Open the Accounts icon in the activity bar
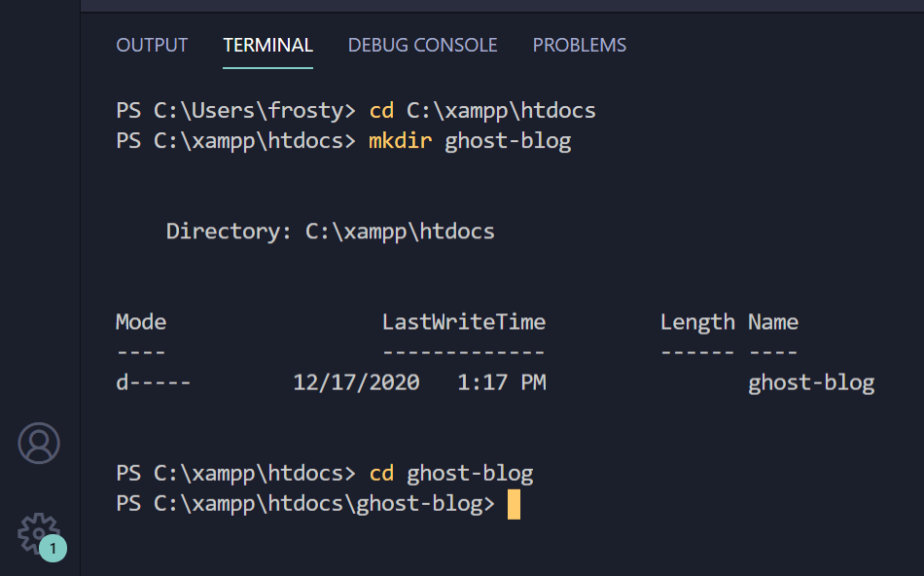Image resolution: width=924 pixels, height=576 pixels. (39, 444)
